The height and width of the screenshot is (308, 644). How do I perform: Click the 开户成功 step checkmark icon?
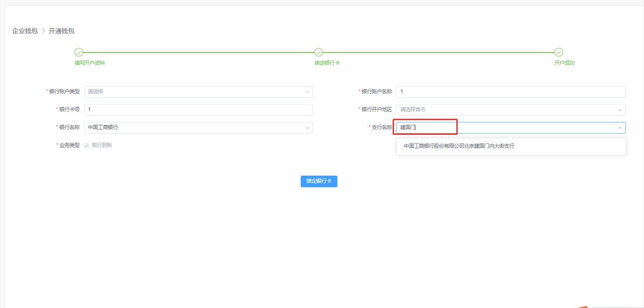[x=558, y=52]
